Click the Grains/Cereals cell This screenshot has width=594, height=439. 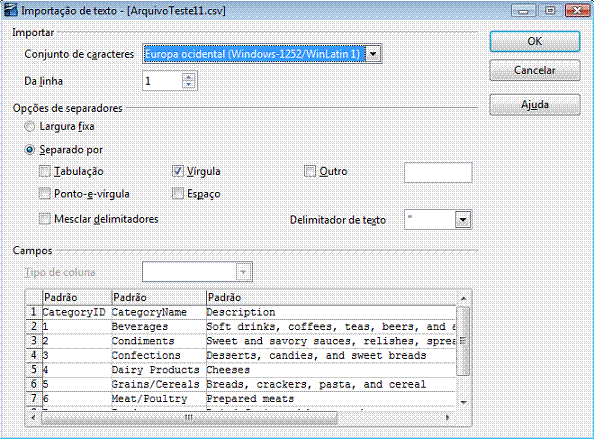[159, 384]
